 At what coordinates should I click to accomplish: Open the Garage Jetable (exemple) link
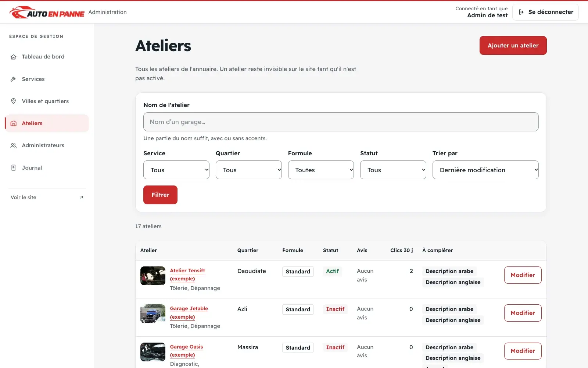pyautogui.click(x=189, y=313)
